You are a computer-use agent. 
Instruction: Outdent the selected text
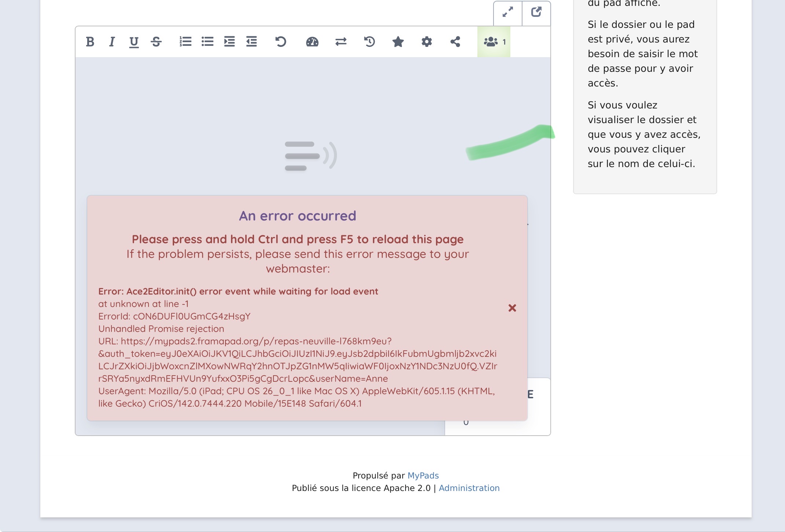252,42
